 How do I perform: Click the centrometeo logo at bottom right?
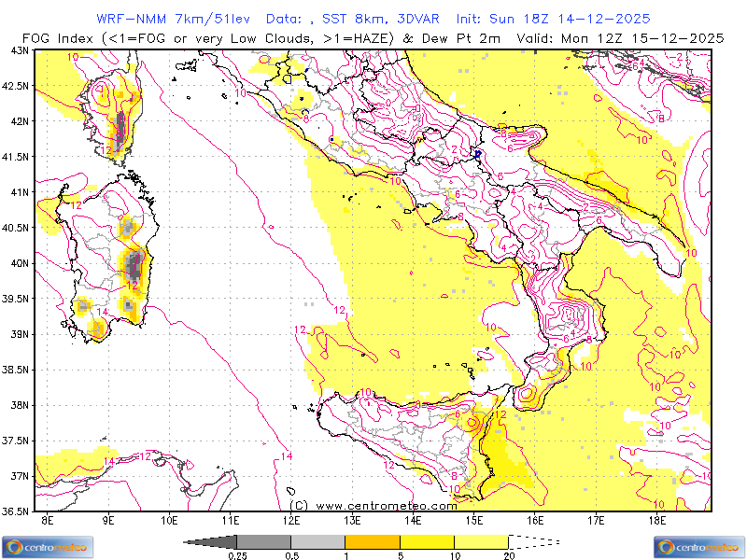(699, 547)
